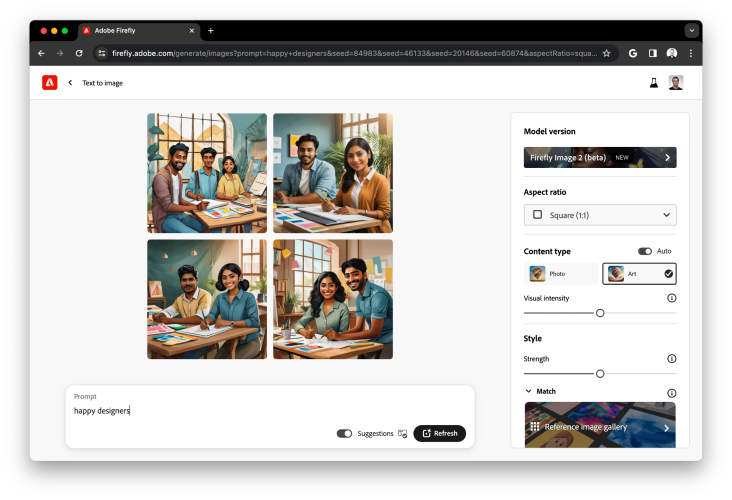The height and width of the screenshot is (500, 732).
Task: Click the Adobe logo icon
Action: [50, 83]
